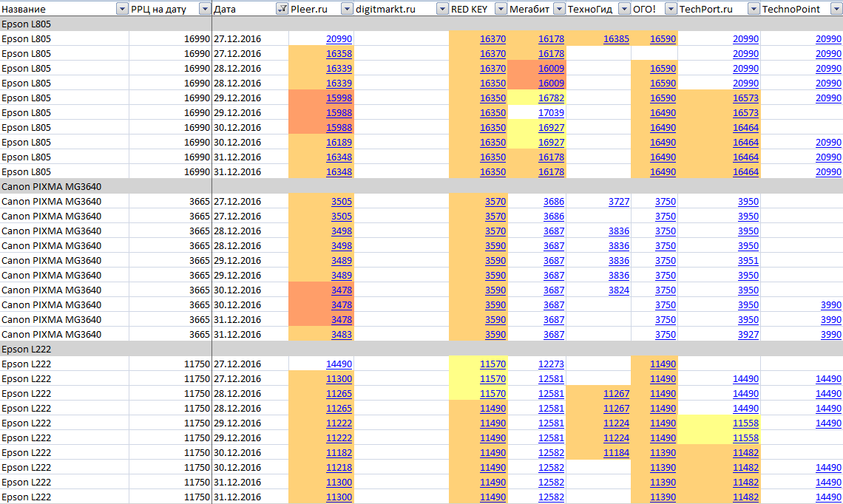The height and width of the screenshot is (504, 843).
Task: Open the 11182 Pleer.ru price link
Action: 339,452
